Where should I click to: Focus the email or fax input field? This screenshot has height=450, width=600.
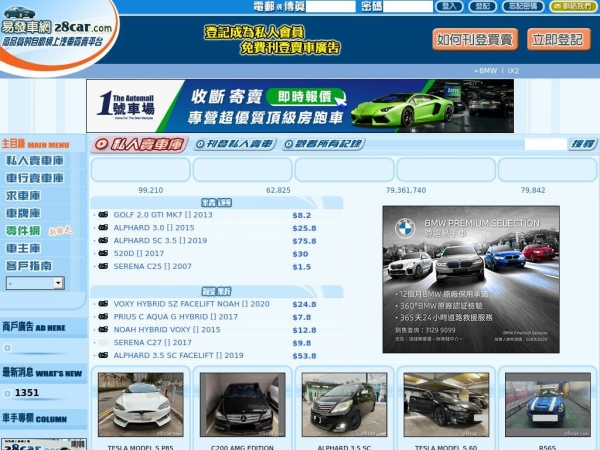(331, 7)
